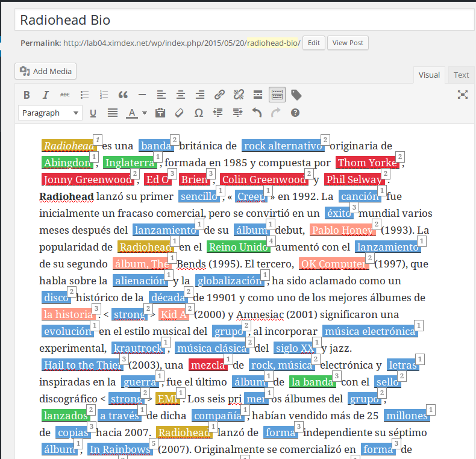
Task: Decrease paragraph indent
Action: [218, 113]
